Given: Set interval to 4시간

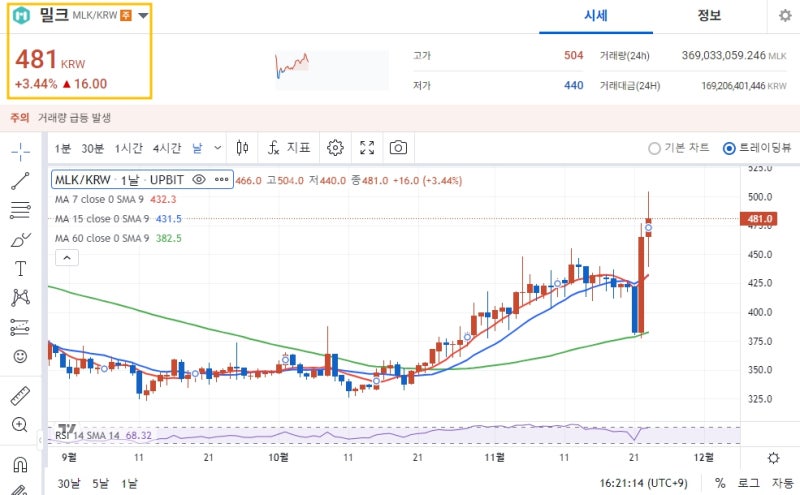Looking at the screenshot, I should click(x=167, y=148).
